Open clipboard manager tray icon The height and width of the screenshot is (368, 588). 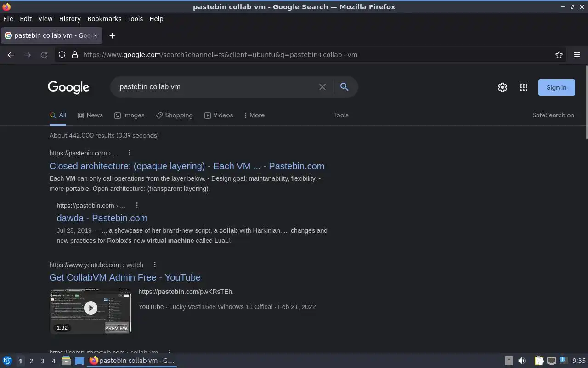539,361
